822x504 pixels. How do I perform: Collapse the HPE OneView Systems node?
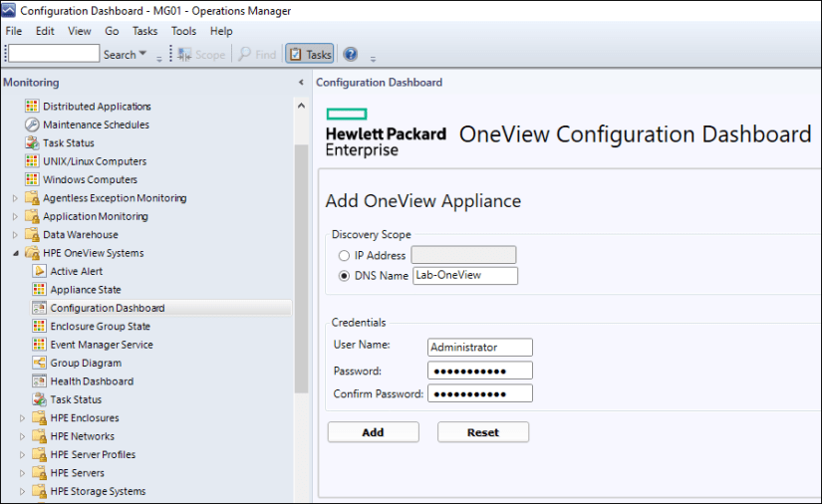[x=16, y=253]
